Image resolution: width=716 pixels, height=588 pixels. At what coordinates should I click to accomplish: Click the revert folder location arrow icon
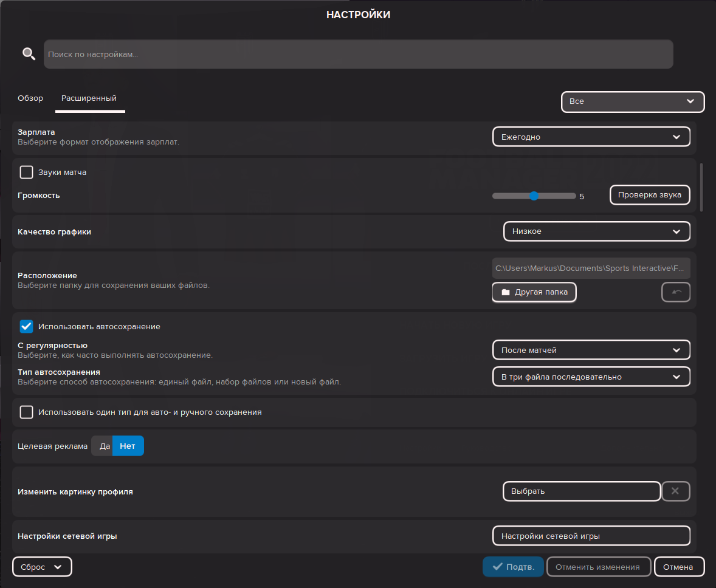pyautogui.click(x=676, y=292)
